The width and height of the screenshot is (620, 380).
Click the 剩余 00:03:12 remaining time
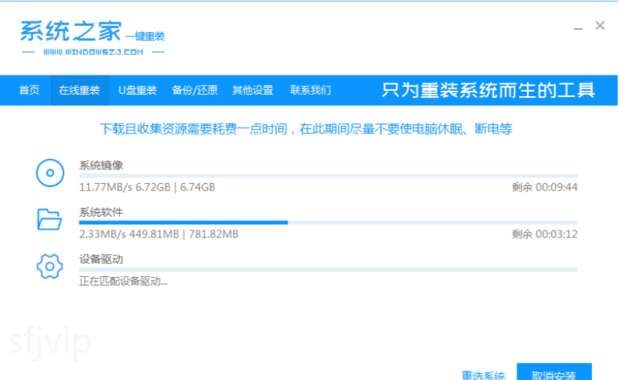click(545, 234)
